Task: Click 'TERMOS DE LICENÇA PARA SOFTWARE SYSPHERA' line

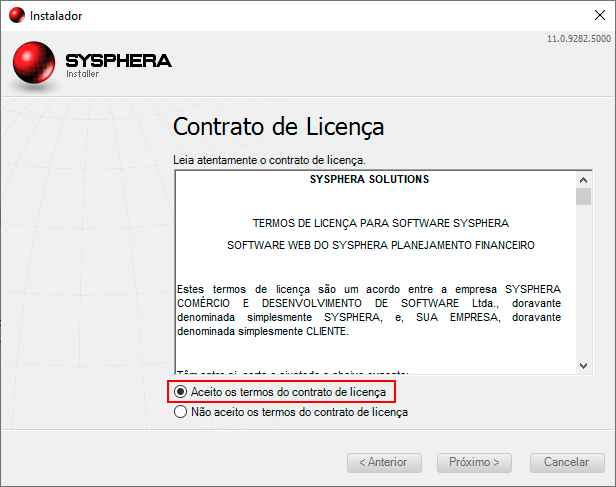Action: 381,223
